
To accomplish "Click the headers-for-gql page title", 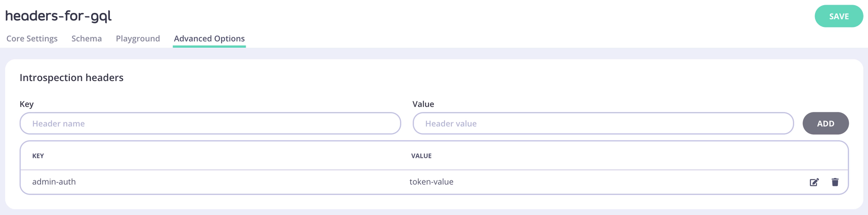I will pyautogui.click(x=59, y=16).
